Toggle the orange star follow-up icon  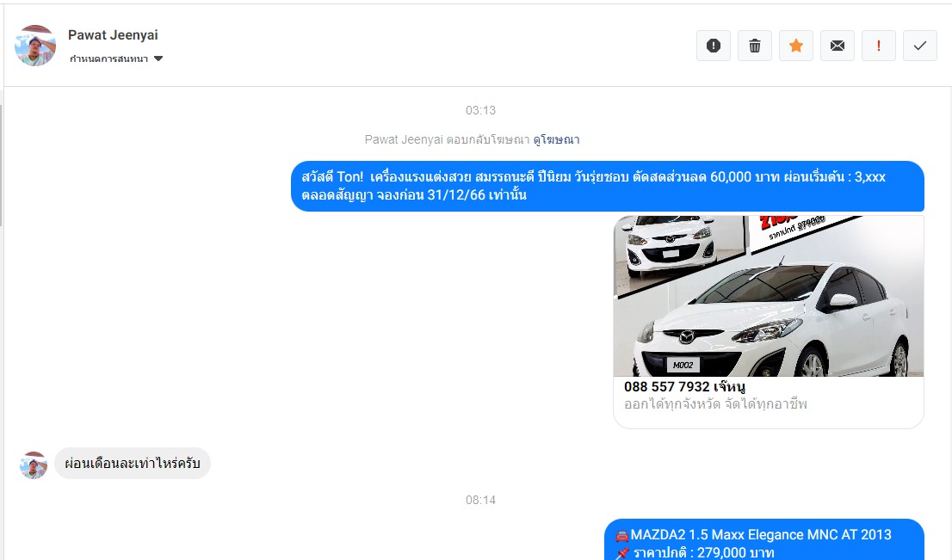pos(796,46)
